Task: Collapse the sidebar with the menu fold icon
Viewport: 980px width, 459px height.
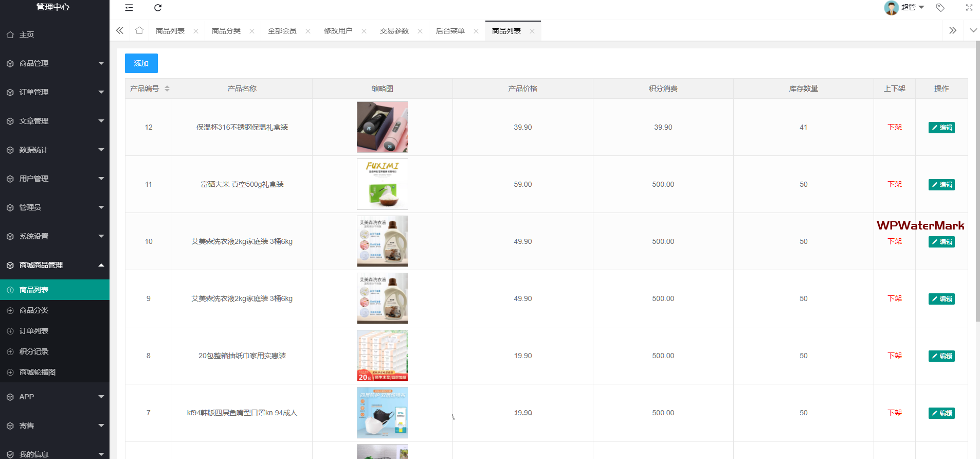Action: click(x=129, y=8)
